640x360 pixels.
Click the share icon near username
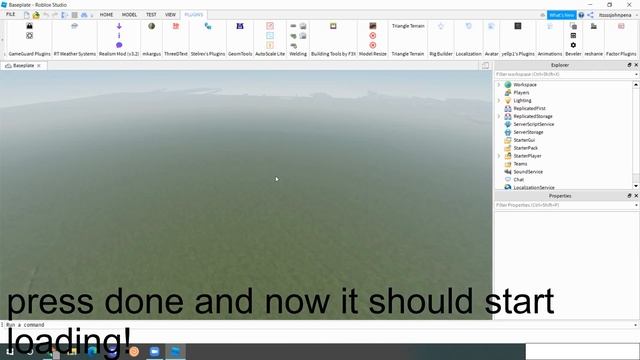(x=591, y=15)
